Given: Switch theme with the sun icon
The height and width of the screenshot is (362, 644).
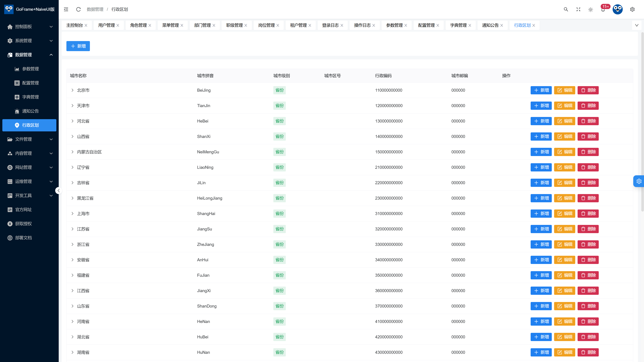Looking at the screenshot, I should click(x=591, y=10).
